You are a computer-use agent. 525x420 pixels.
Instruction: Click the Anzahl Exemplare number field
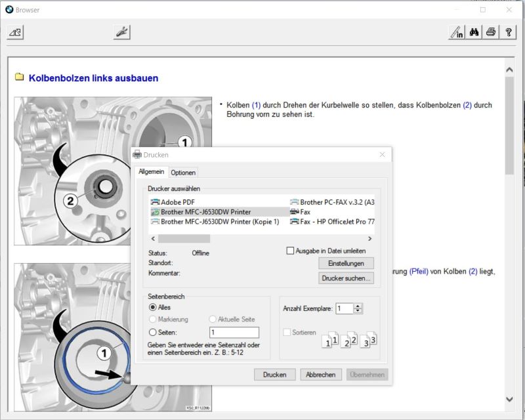(x=345, y=308)
